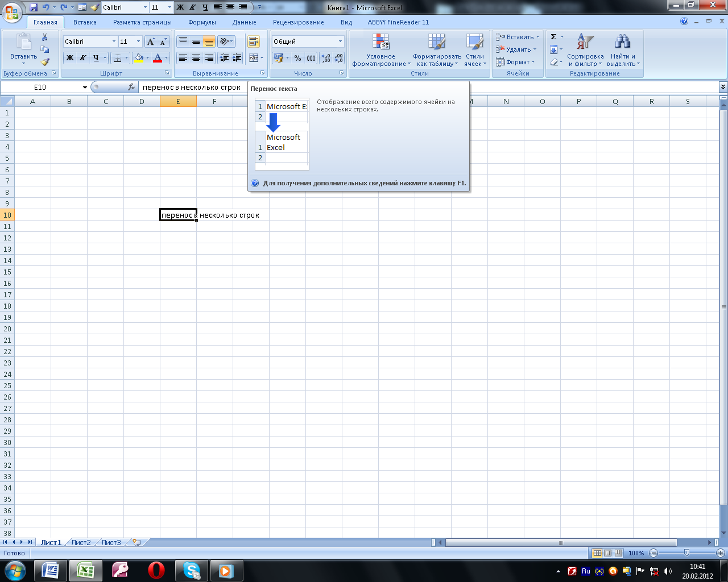The height and width of the screenshot is (582, 728).
Task: Increase indent in the alignment group
Action: point(237,58)
